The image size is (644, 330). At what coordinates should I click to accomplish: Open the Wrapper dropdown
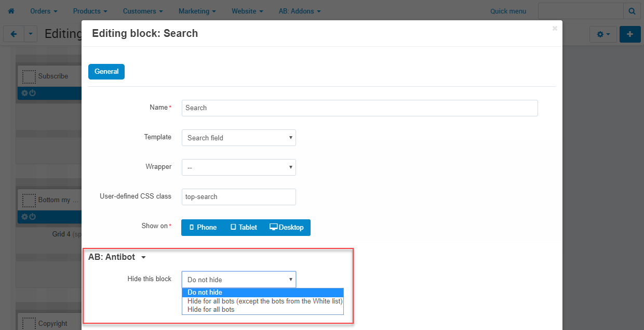(x=238, y=167)
